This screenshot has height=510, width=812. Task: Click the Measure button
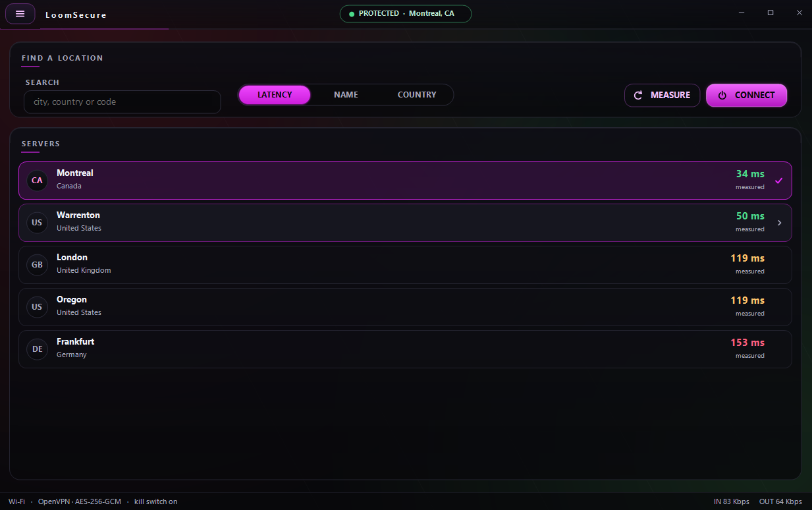662,96
